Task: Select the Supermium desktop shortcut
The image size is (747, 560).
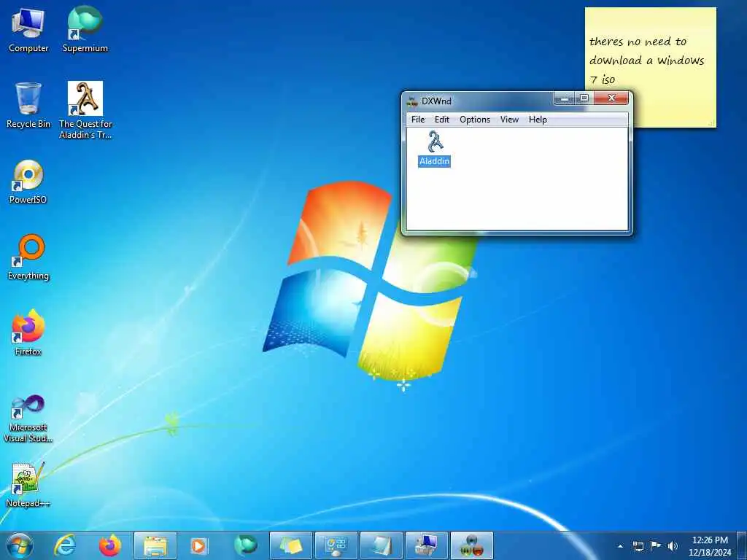Action: point(85,31)
